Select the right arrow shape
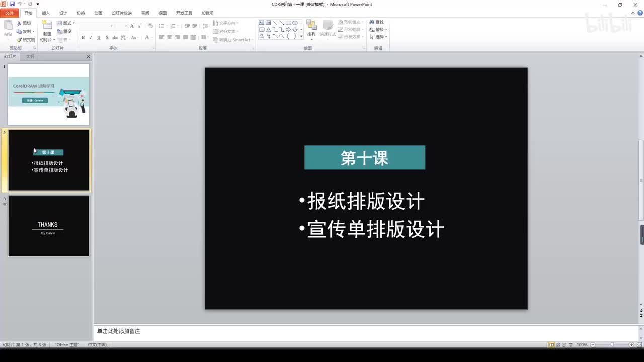644x362 pixels. [x=288, y=30]
